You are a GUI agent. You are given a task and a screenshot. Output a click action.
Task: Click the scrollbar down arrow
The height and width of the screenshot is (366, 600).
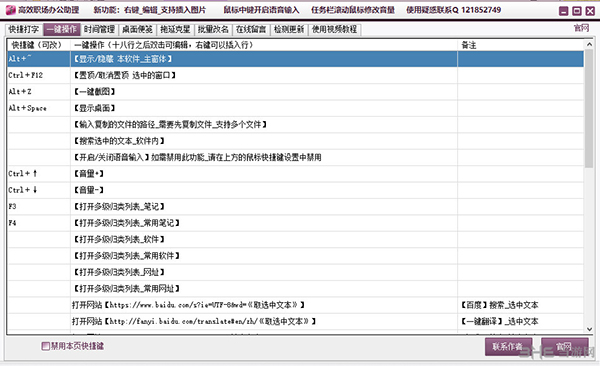click(x=589, y=329)
